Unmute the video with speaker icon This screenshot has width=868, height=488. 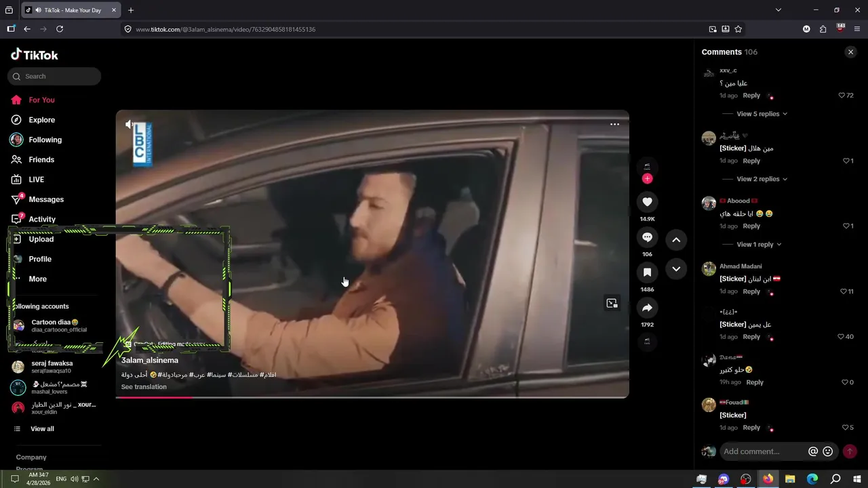[x=129, y=124]
